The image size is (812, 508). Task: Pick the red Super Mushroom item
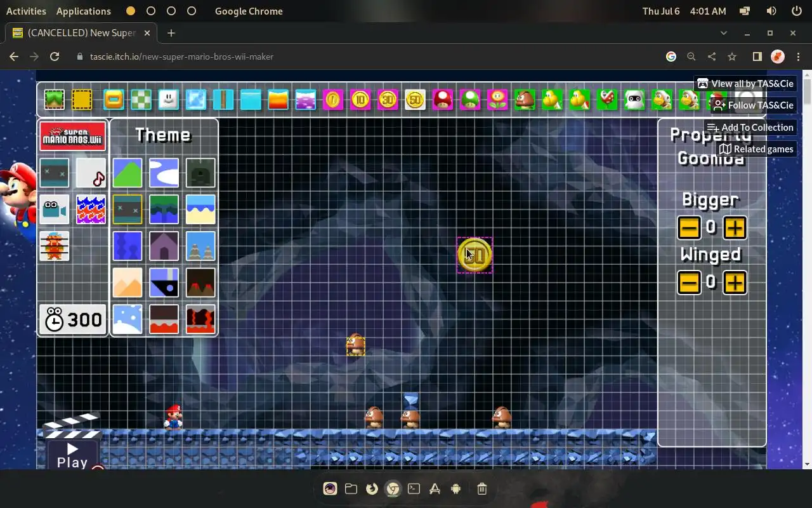click(443, 100)
